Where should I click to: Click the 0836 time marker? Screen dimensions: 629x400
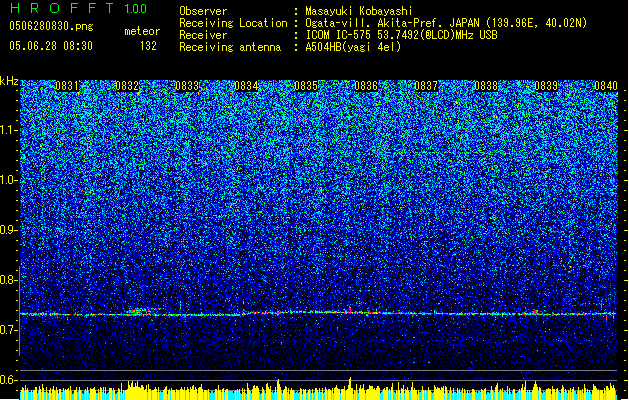(x=366, y=86)
